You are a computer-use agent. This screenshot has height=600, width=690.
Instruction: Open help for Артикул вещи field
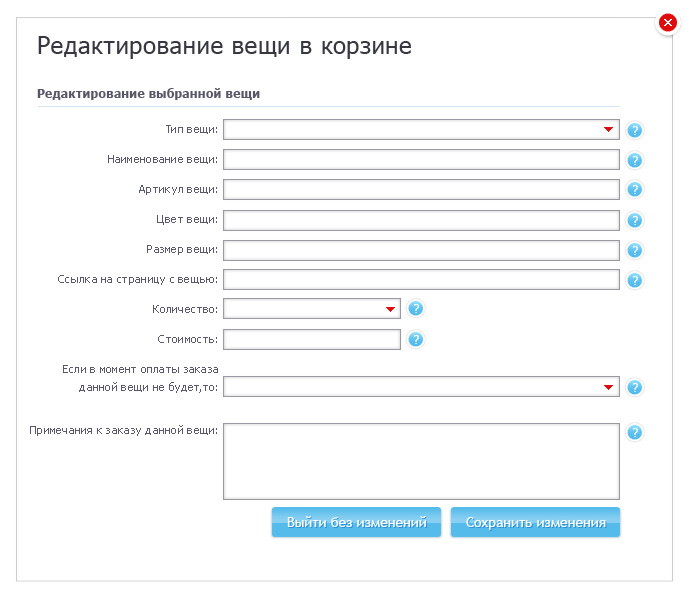pyautogui.click(x=634, y=190)
